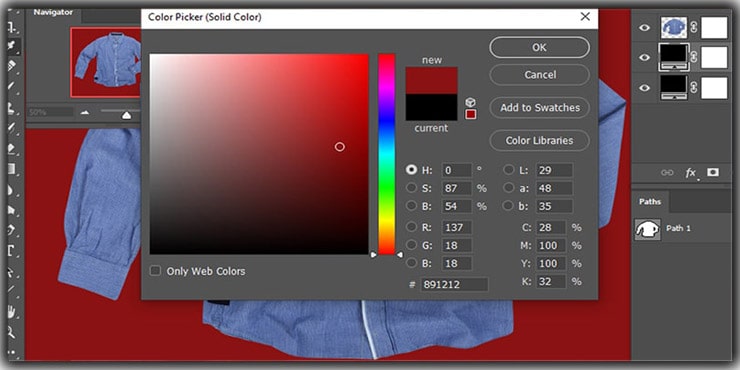Click the S value field showing 87
Viewport: 740px width, 370px height.
click(x=457, y=188)
